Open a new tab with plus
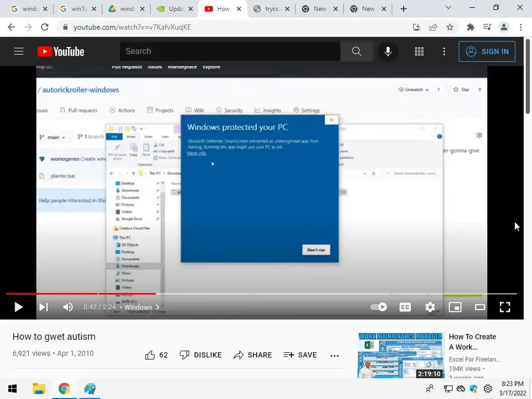Image resolution: width=532 pixels, height=399 pixels. [403, 9]
